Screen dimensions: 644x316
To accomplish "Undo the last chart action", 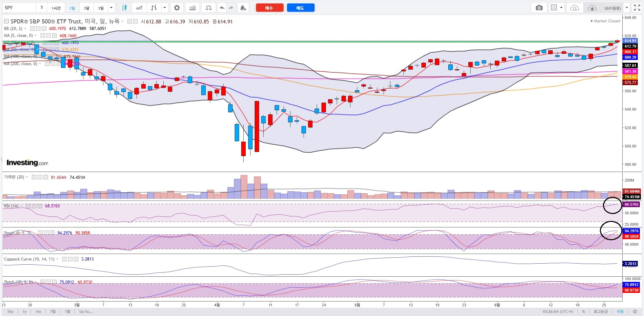I will coord(222,8).
